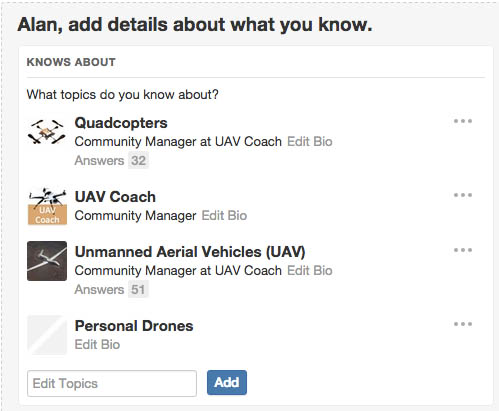Open the Unmanned Aerial Vehicles topic image
This screenshot has width=499, height=411.
tap(47, 261)
